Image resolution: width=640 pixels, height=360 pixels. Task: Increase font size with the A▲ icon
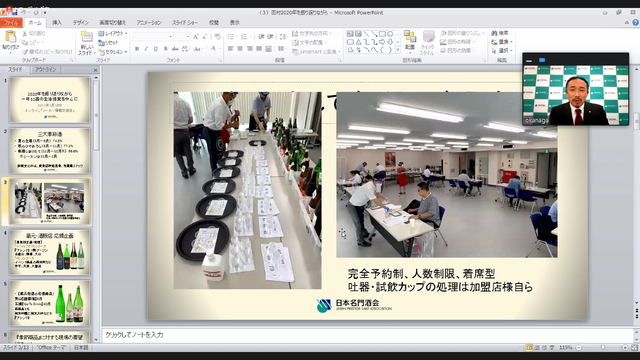(196, 37)
